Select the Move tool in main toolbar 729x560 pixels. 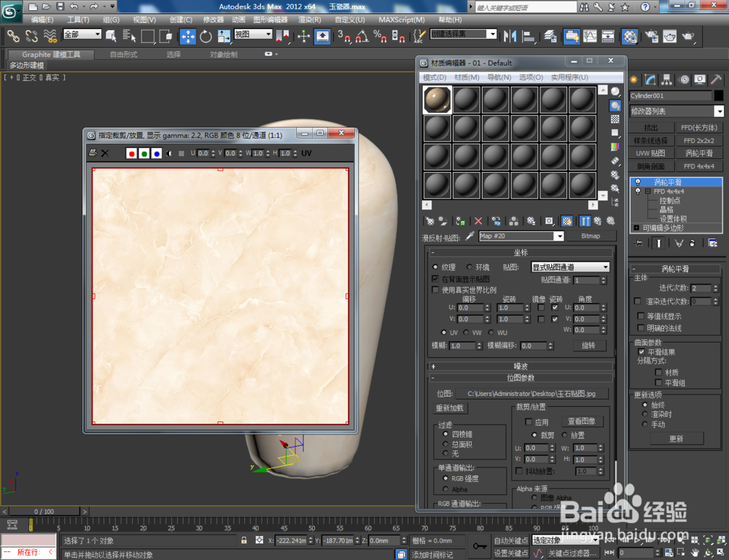pyautogui.click(x=188, y=36)
